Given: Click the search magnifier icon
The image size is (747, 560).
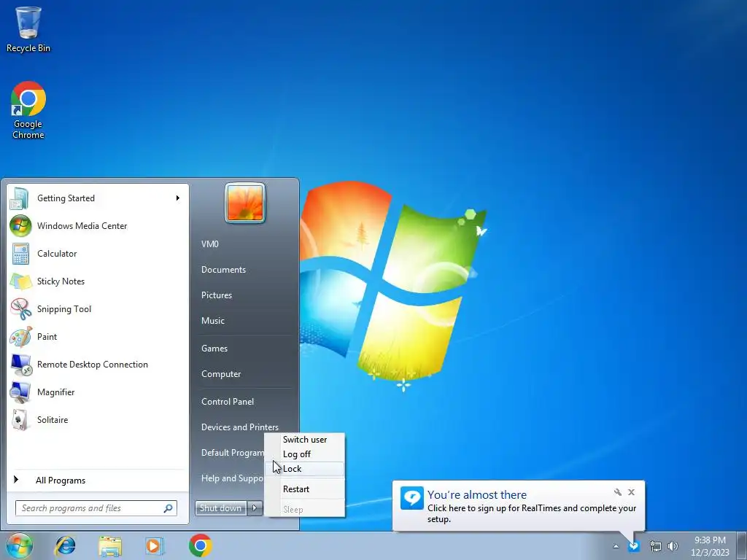Looking at the screenshot, I should coord(169,508).
